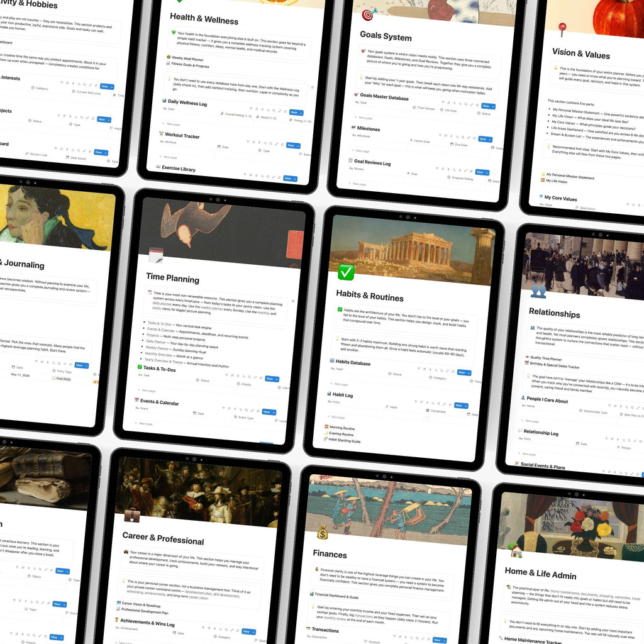The image size is (644, 644).
Task: Click the filter icon in Milestones toolbar
Action: coord(440,135)
